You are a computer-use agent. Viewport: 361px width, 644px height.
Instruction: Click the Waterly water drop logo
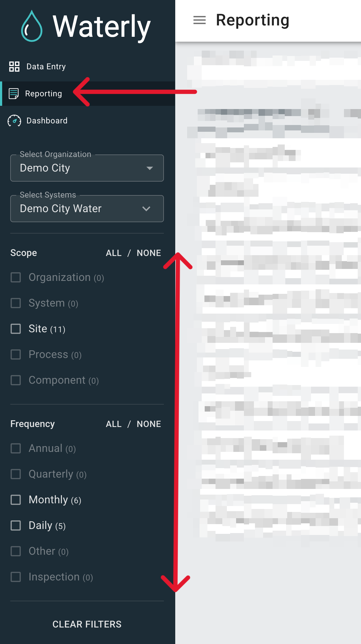pos(32,26)
